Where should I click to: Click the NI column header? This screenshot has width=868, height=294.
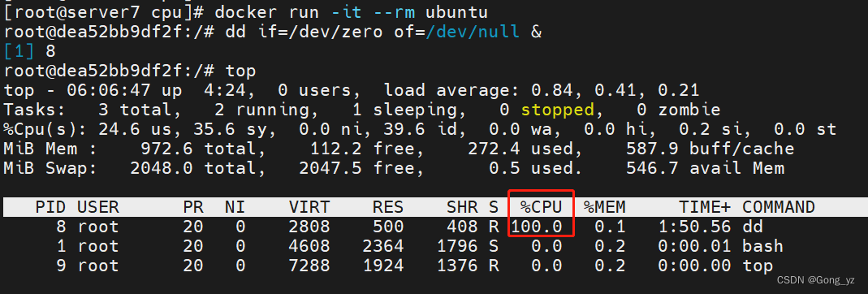(235, 207)
